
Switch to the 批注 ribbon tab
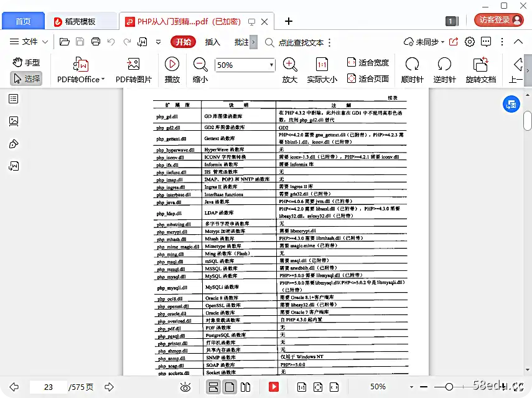click(x=241, y=42)
